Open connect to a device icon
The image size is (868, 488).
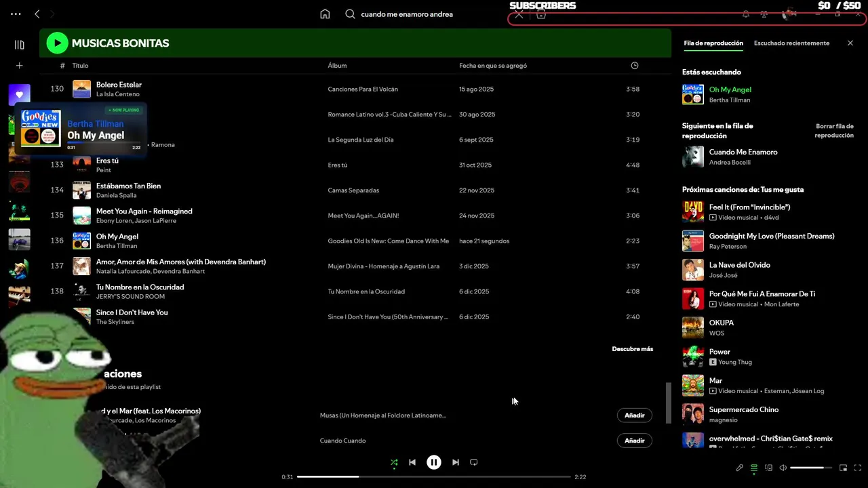[768, 468]
